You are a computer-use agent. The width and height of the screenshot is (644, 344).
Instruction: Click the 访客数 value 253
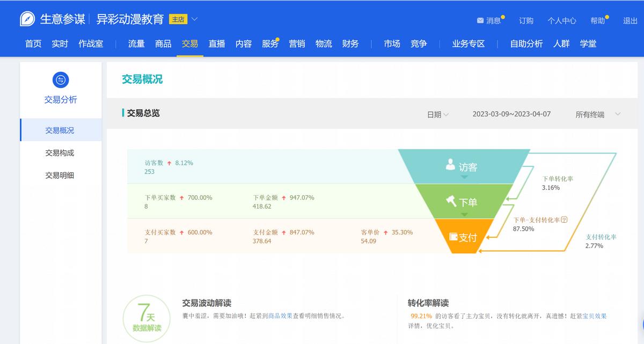coord(149,172)
